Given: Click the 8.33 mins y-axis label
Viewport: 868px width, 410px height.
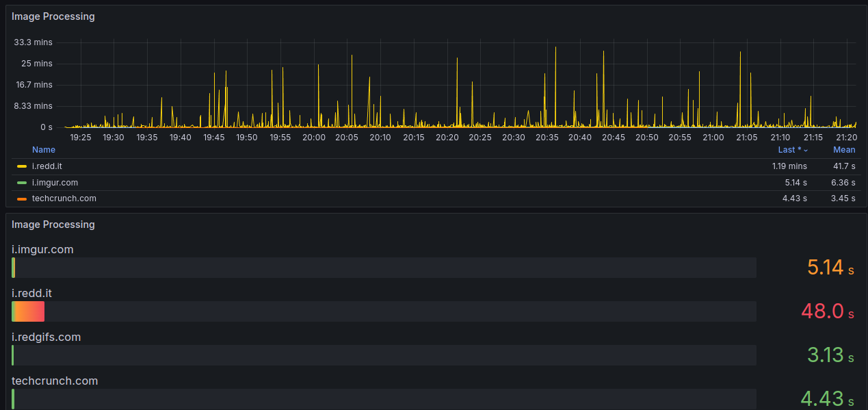Looking at the screenshot, I should coord(34,106).
